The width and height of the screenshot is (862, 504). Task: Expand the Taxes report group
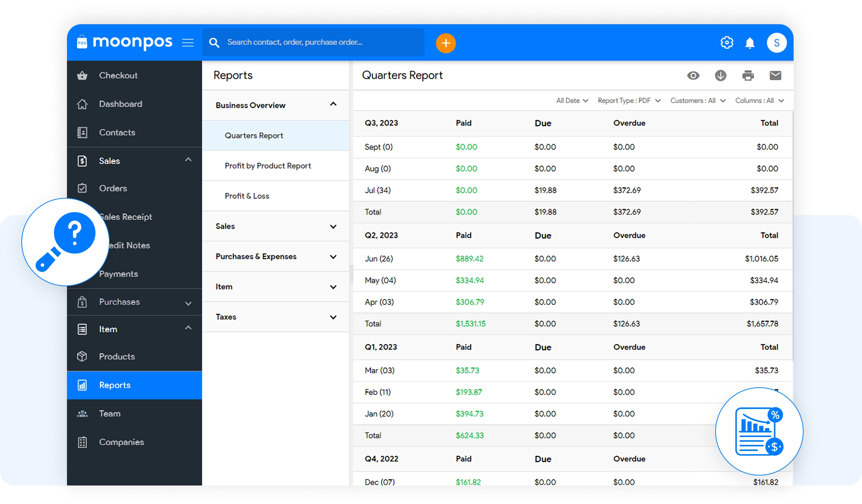pyautogui.click(x=333, y=317)
